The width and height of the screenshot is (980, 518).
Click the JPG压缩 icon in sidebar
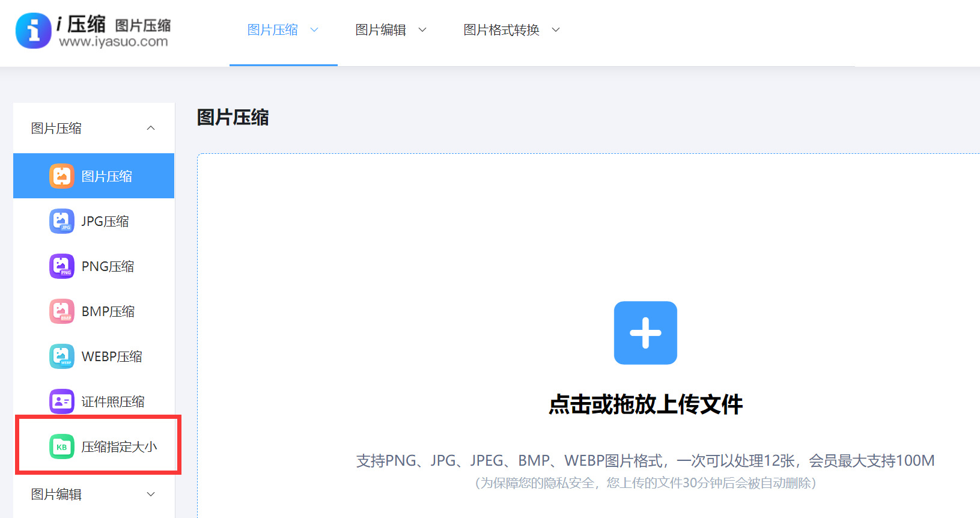click(x=61, y=221)
